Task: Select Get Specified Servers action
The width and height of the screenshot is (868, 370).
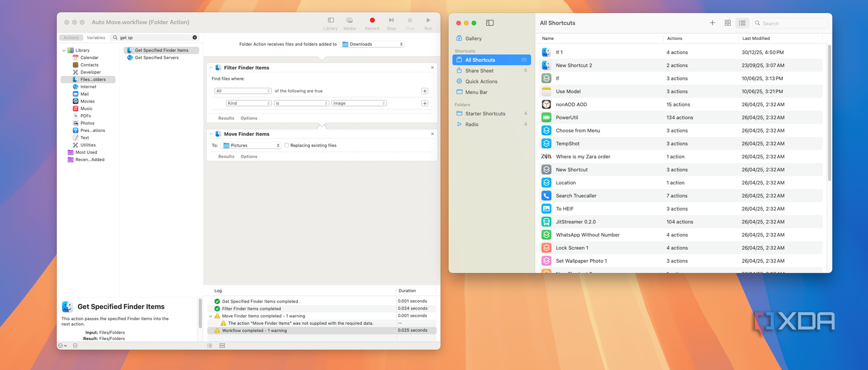Action: [157, 58]
